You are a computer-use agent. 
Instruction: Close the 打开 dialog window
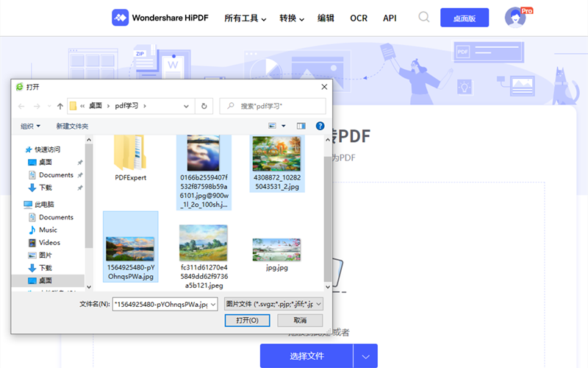[324, 87]
